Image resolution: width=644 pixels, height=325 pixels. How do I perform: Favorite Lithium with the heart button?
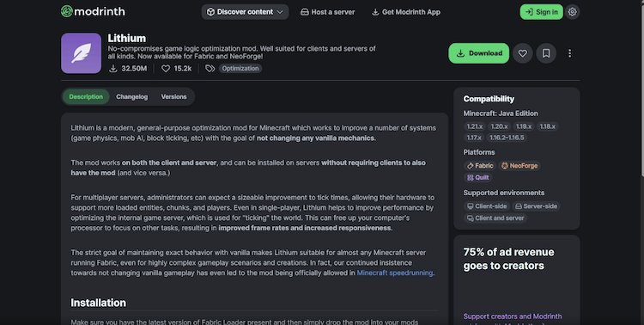point(522,53)
